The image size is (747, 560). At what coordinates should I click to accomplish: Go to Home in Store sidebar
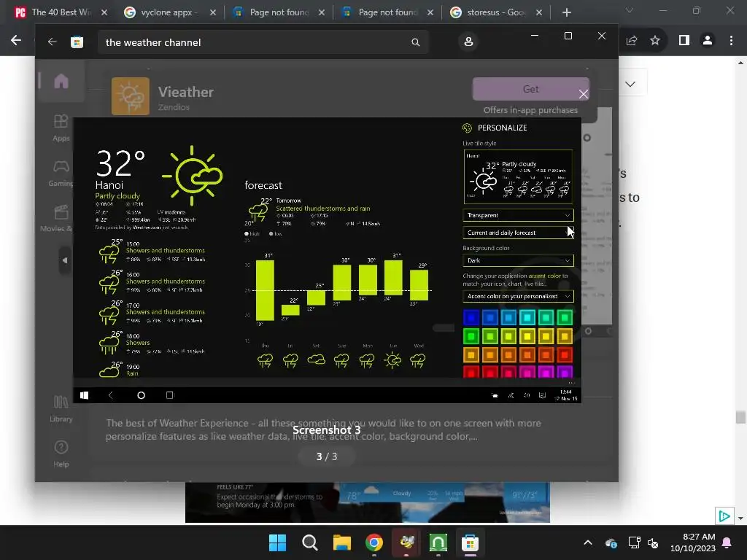[x=61, y=82]
